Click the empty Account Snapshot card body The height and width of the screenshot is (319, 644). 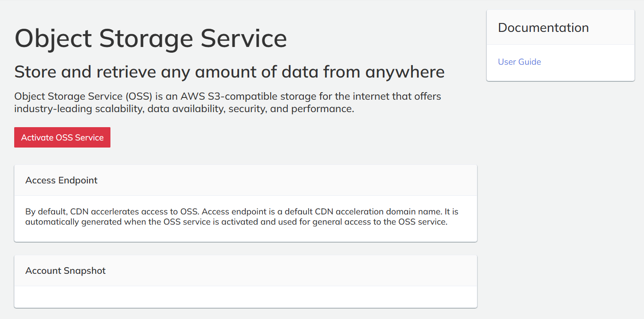pos(245,297)
